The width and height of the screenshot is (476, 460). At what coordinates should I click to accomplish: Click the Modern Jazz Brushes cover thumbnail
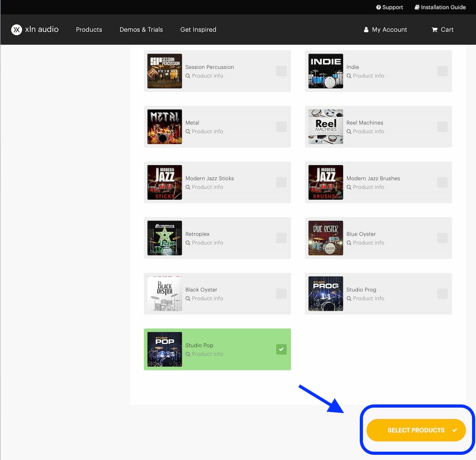point(326,182)
